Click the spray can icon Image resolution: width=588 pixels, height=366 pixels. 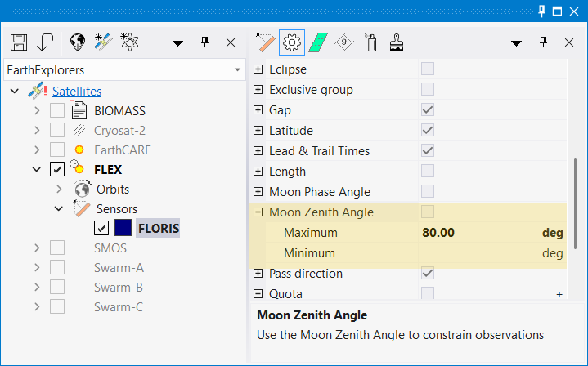point(370,42)
